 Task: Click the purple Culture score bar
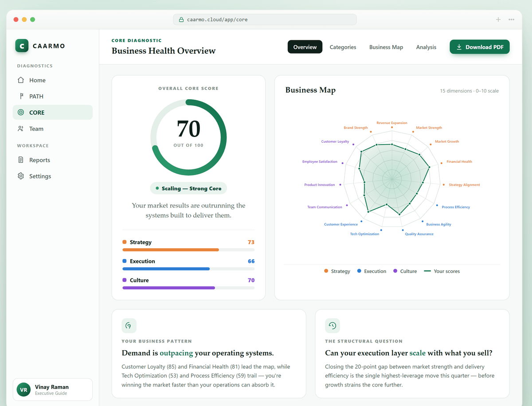click(x=188, y=288)
